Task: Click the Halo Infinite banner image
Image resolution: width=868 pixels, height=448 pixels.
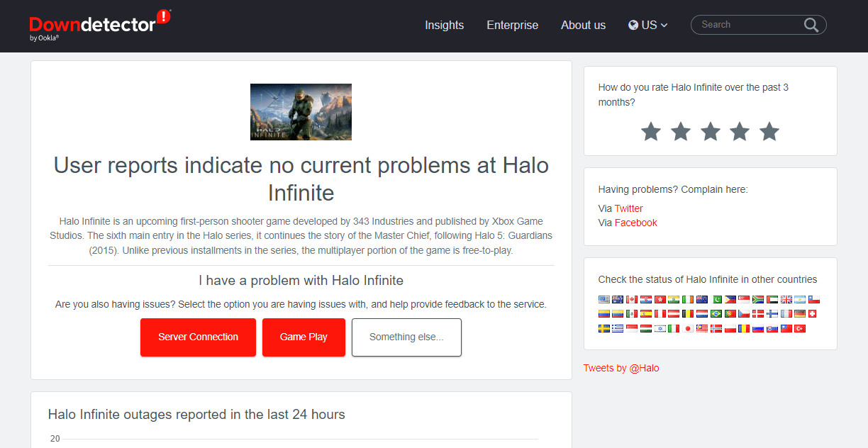Action: coord(301,112)
